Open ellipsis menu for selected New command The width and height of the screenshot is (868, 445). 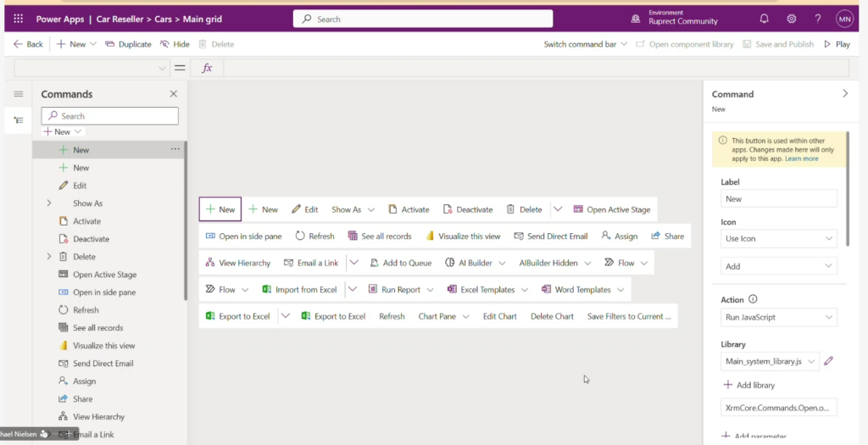pos(175,149)
